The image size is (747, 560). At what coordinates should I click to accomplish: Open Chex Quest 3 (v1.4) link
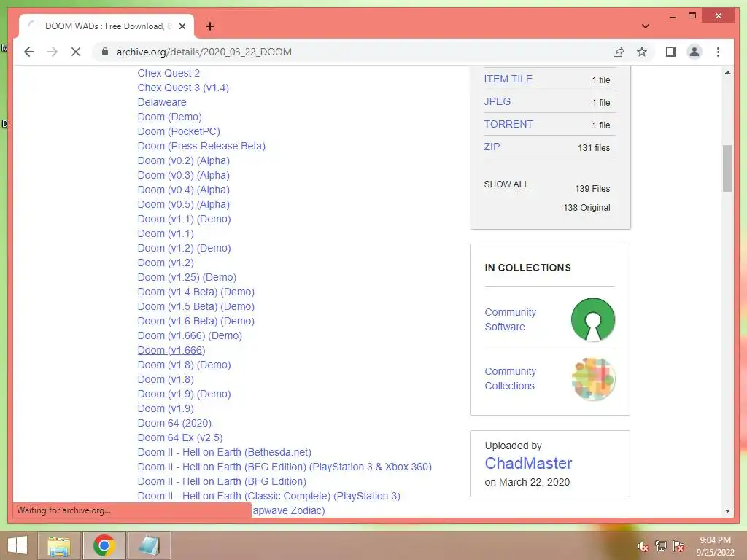point(183,87)
